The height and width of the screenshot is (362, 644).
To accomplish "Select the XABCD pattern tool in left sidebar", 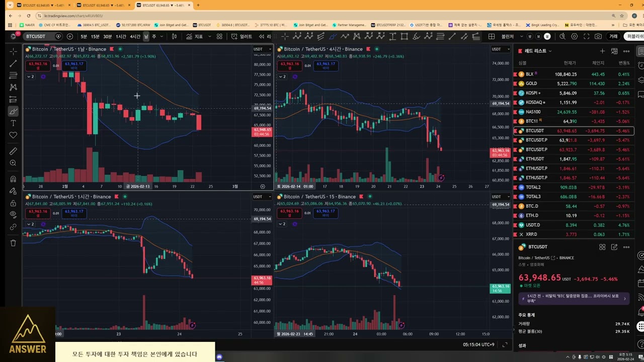I will tap(13, 87).
